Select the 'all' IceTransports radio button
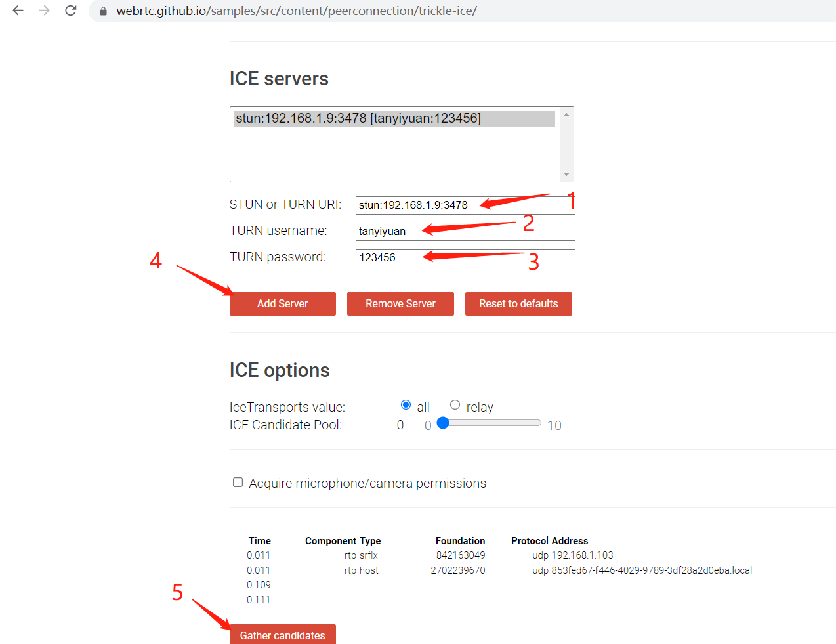This screenshot has height=644, width=836. click(406, 404)
